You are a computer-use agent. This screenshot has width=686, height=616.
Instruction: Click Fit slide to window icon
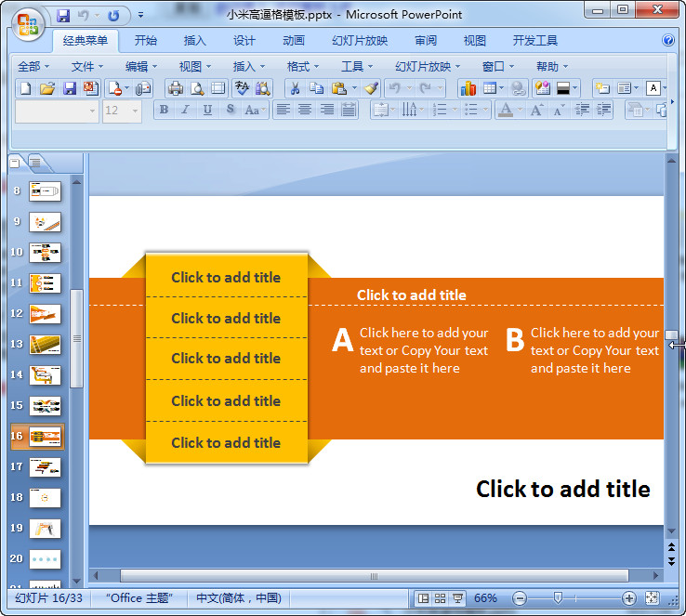tap(652, 598)
